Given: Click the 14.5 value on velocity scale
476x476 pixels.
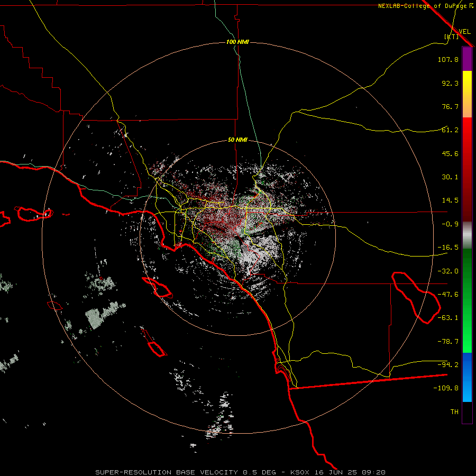Looking at the screenshot, I should [450, 200].
